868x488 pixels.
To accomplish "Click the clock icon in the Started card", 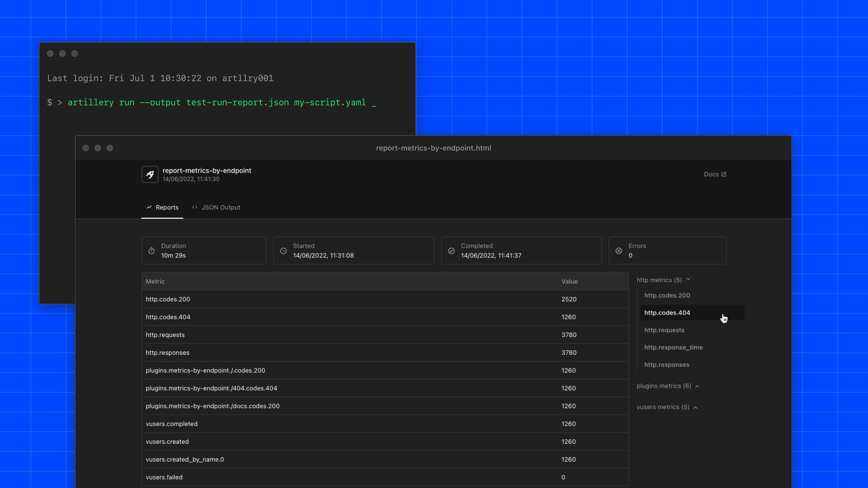I will tap(283, 251).
